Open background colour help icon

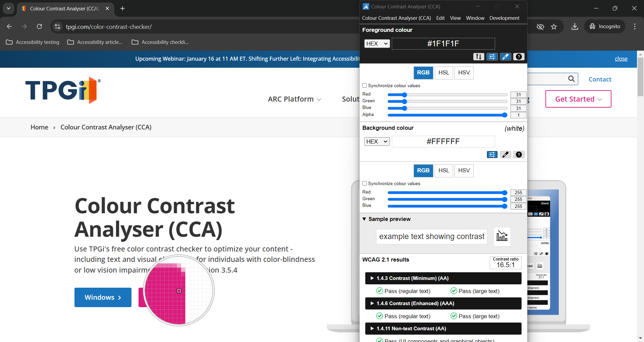[x=519, y=155]
